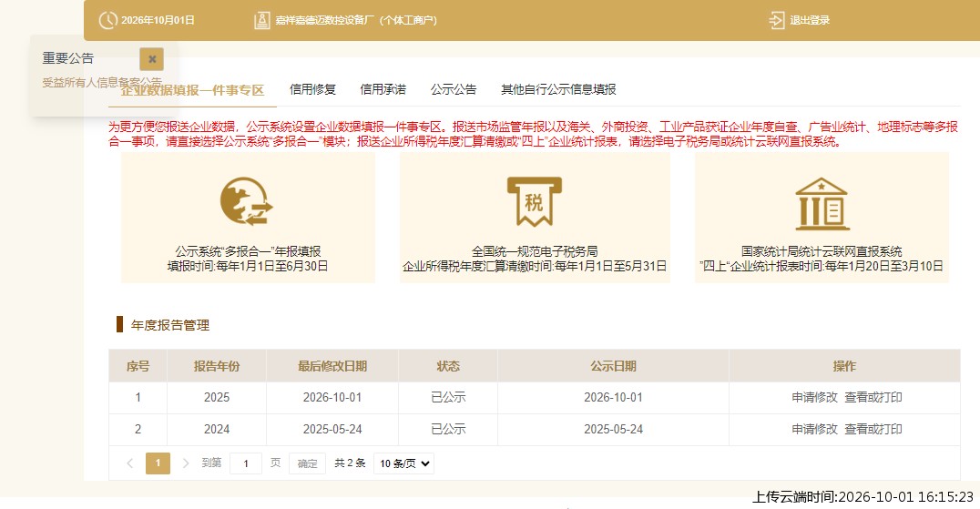980x509 pixels.
Task: Close the 重要公告 notice popup
Action: click(152, 59)
